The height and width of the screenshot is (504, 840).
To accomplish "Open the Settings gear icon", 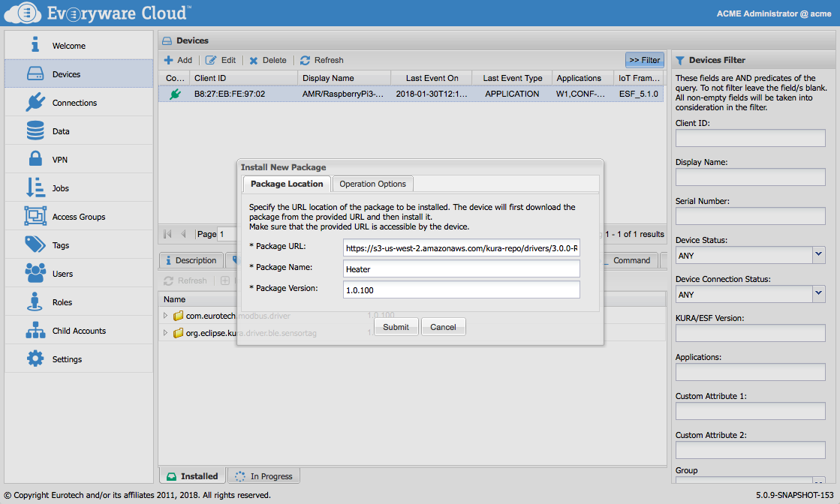I will 35,358.
